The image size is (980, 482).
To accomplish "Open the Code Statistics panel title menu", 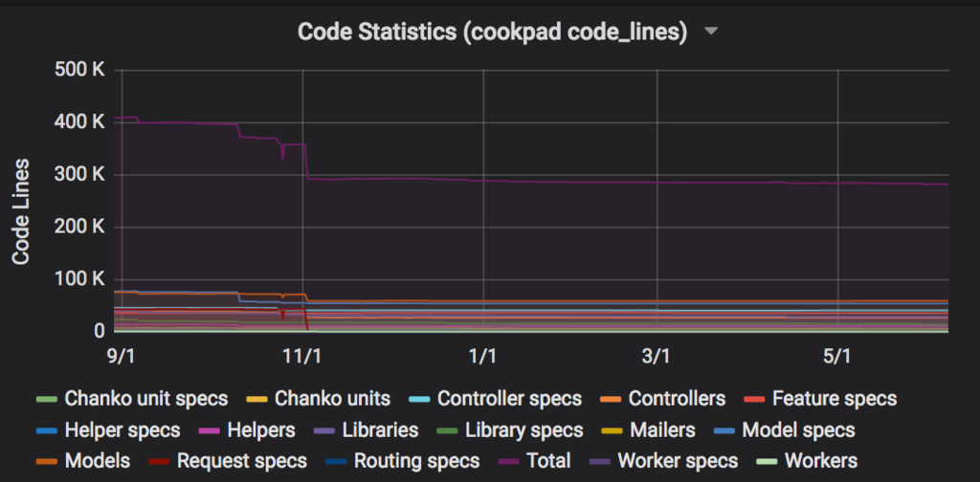I will (x=492, y=32).
